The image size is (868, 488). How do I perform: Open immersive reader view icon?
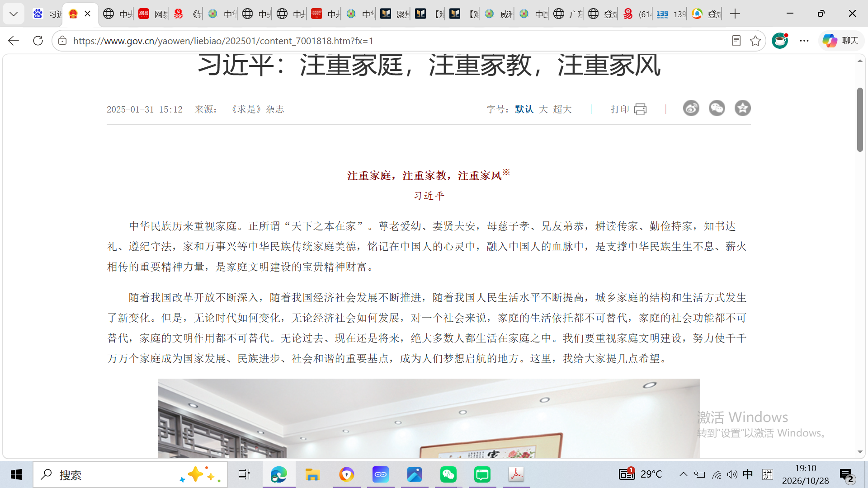point(736,41)
